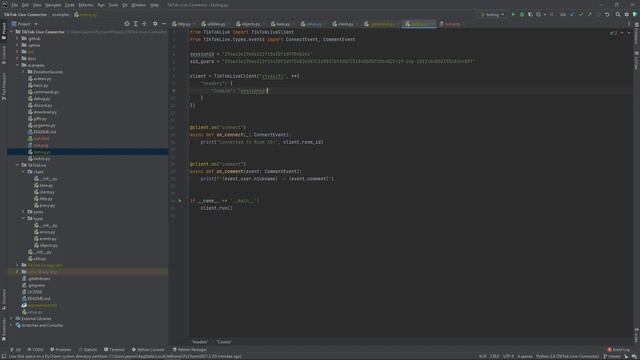Select the testing.py file in the tree
This screenshot has height=360, width=640.
click(88, 152)
